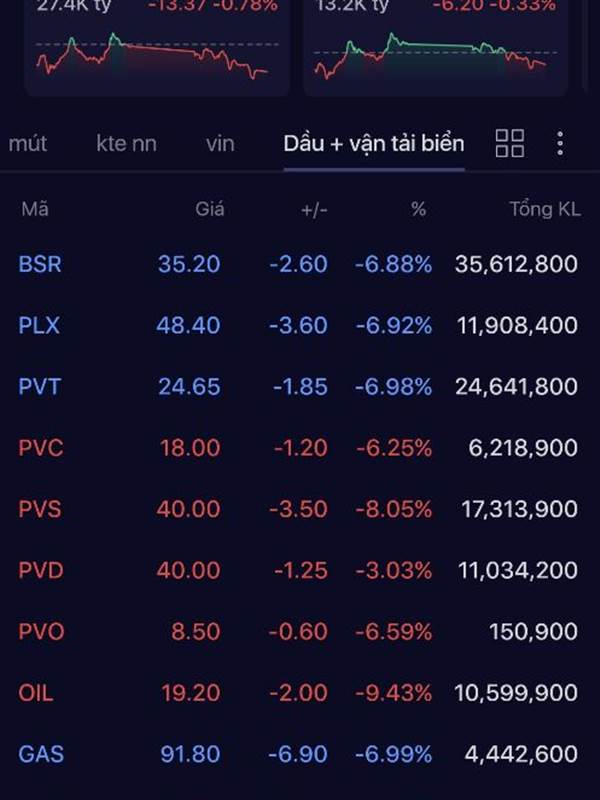Switch watchlist to grid view icon

tap(510, 143)
